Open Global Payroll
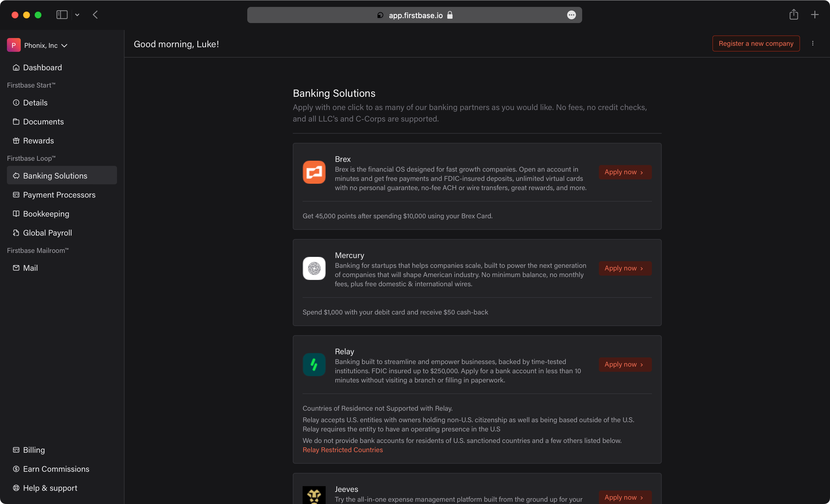This screenshot has width=830, height=504. pos(62,233)
